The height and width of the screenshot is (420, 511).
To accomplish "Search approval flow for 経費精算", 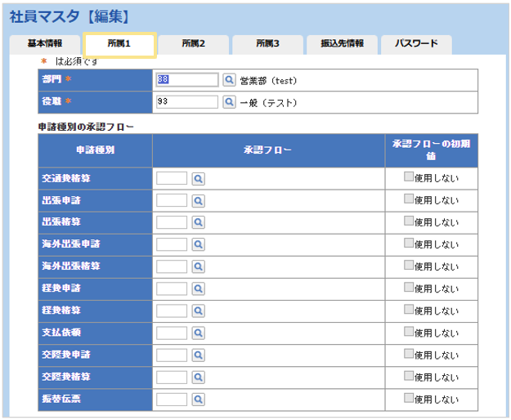I will tap(198, 311).
